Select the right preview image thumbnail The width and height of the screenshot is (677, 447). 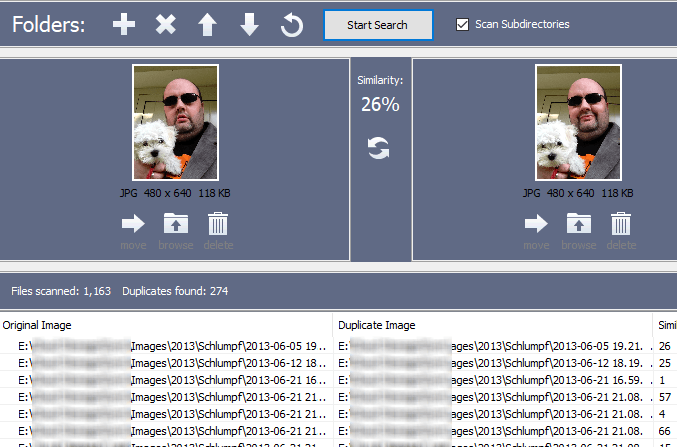578,122
